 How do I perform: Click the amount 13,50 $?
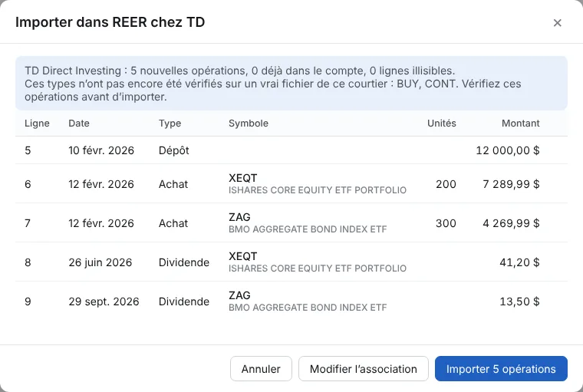(519, 301)
